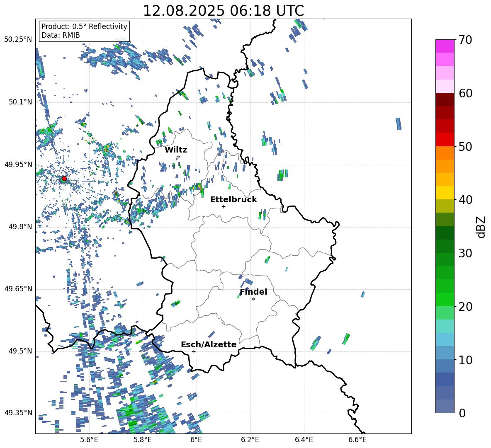Click the 'Esch/Alzette' city label
Screen dimensions: 491x448
pos(209,344)
